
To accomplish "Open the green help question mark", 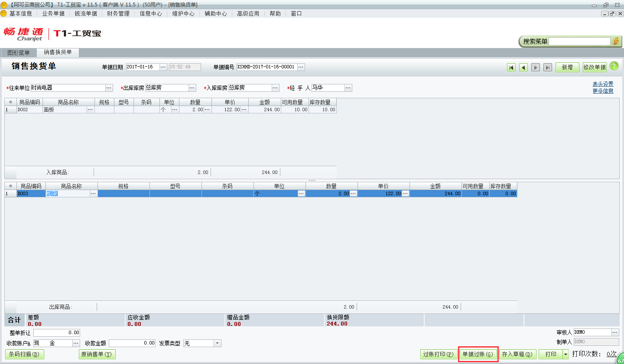I will 614,66.
